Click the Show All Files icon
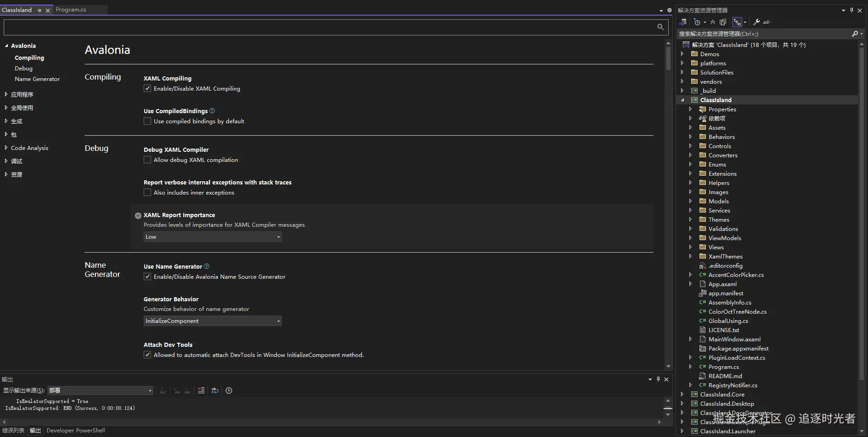The width and height of the screenshot is (868, 437). [723, 22]
